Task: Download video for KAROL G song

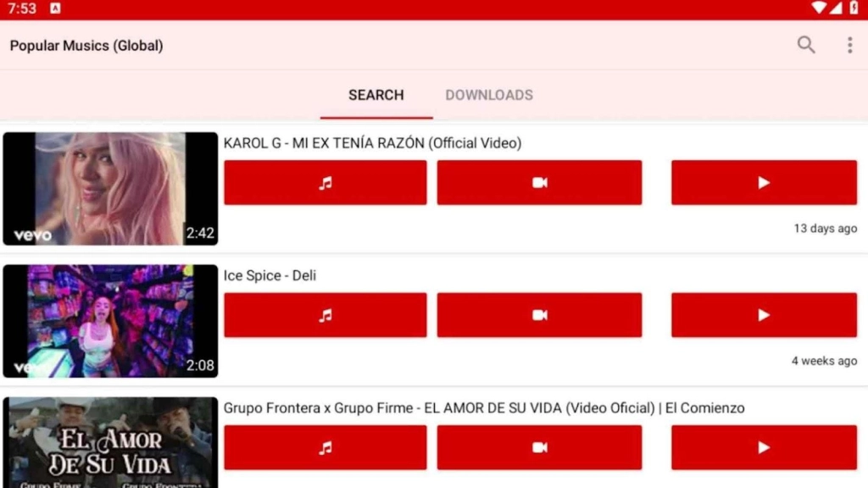Action: tap(539, 183)
